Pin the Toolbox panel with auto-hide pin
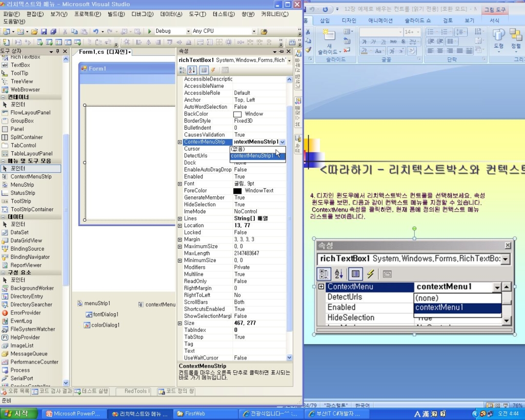 pyautogui.click(x=57, y=51)
